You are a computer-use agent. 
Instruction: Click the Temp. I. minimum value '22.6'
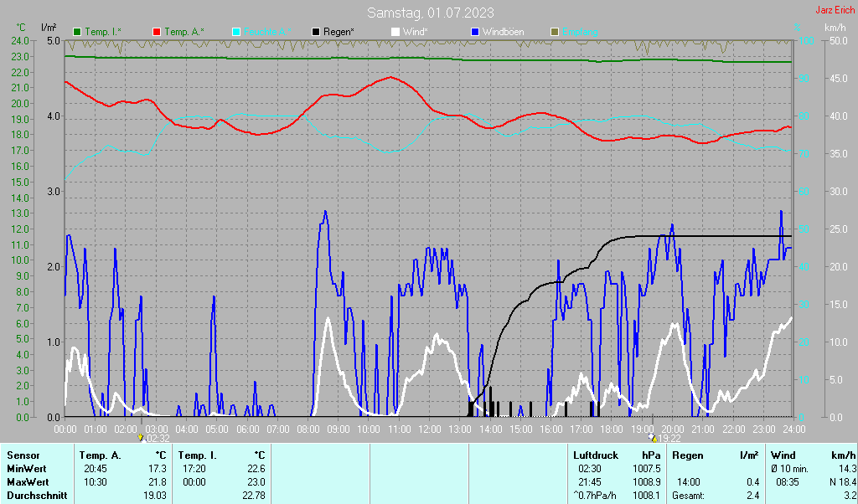coord(256,469)
